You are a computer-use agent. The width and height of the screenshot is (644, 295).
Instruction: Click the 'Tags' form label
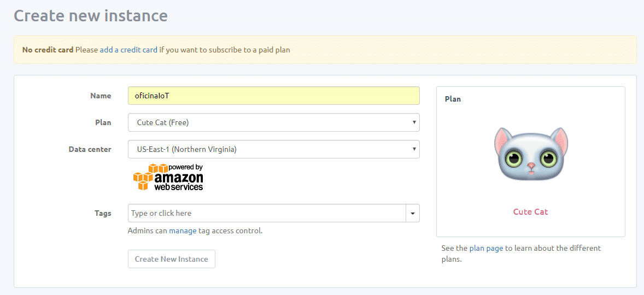pos(103,213)
